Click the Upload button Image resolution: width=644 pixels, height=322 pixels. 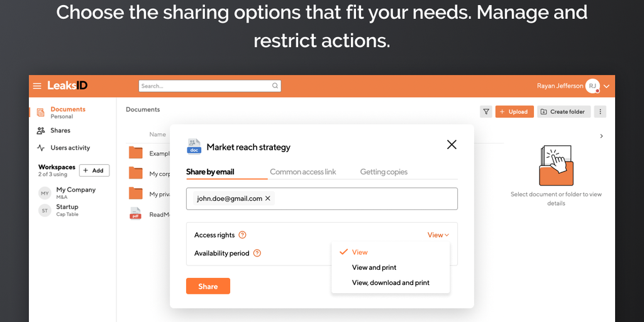(x=514, y=112)
